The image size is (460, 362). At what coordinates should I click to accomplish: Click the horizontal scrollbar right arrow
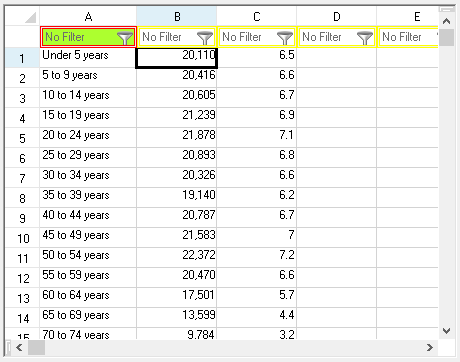coord(430,348)
